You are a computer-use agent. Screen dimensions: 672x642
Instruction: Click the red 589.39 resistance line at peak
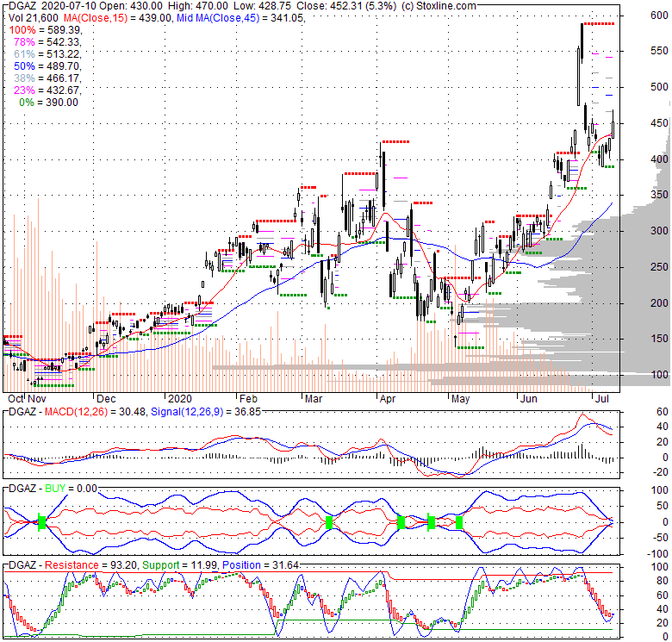[x=599, y=23]
